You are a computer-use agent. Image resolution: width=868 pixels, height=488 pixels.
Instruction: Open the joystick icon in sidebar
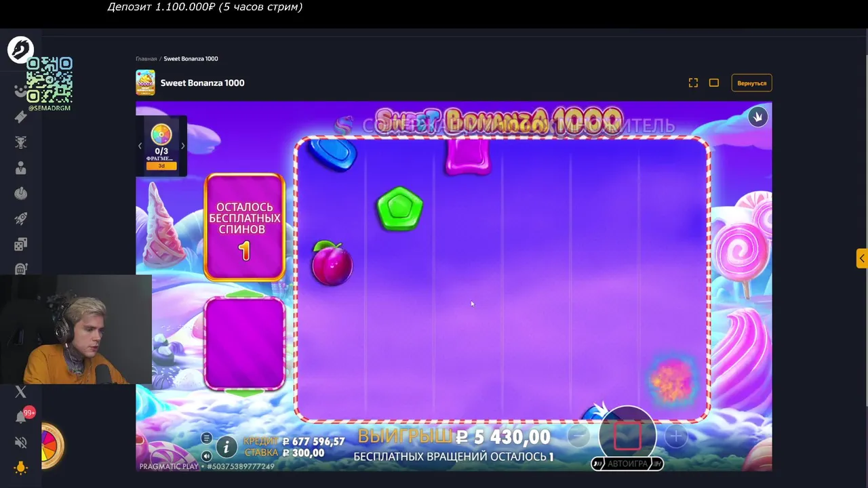pyautogui.click(x=20, y=194)
